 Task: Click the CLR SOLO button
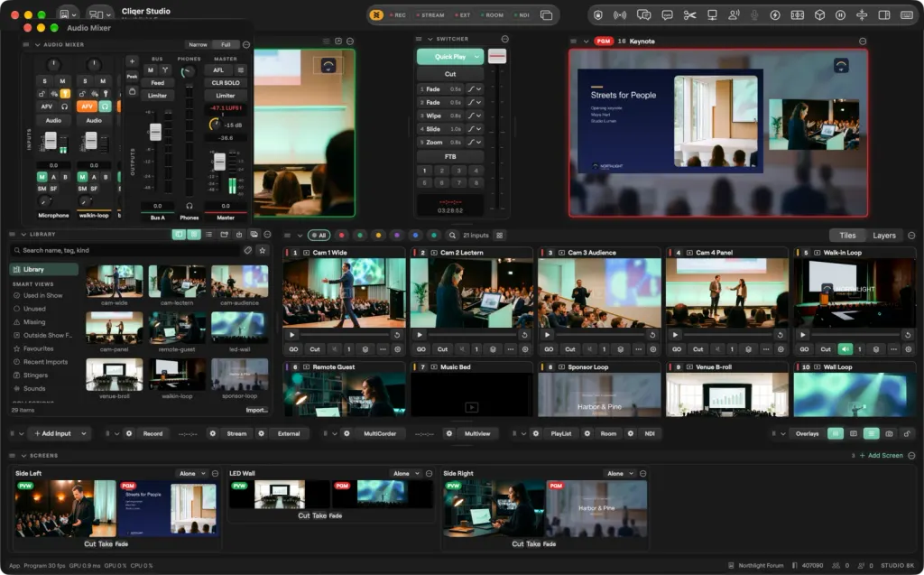click(225, 83)
